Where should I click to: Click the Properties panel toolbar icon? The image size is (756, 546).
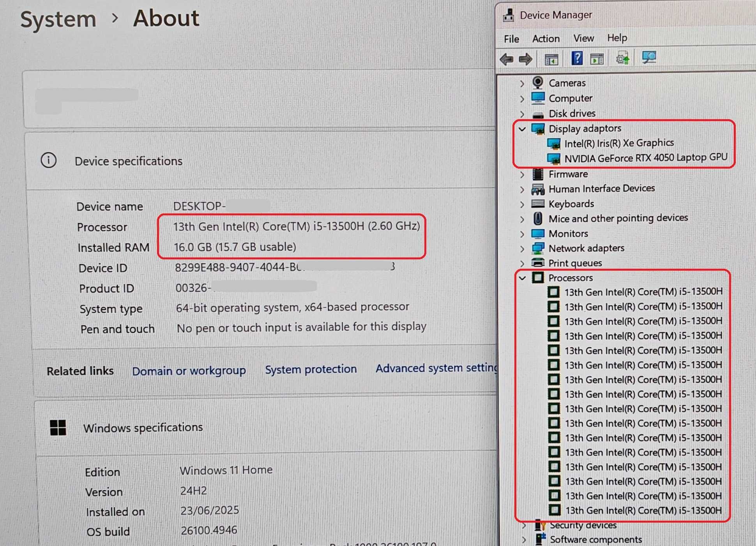597,59
